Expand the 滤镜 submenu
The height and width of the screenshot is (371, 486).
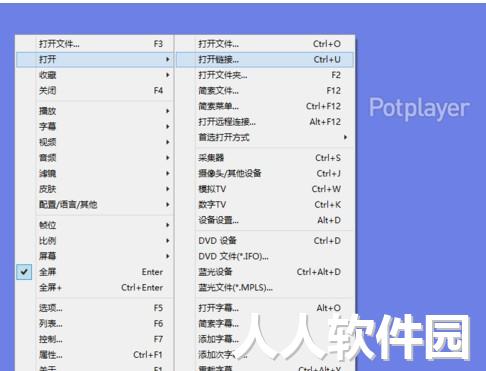[x=94, y=173]
